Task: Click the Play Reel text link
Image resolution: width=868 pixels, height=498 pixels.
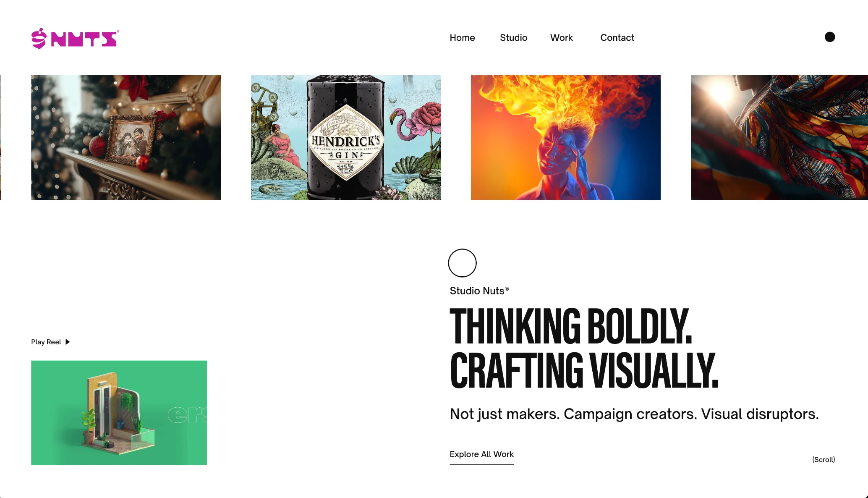Action: pos(46,342)
